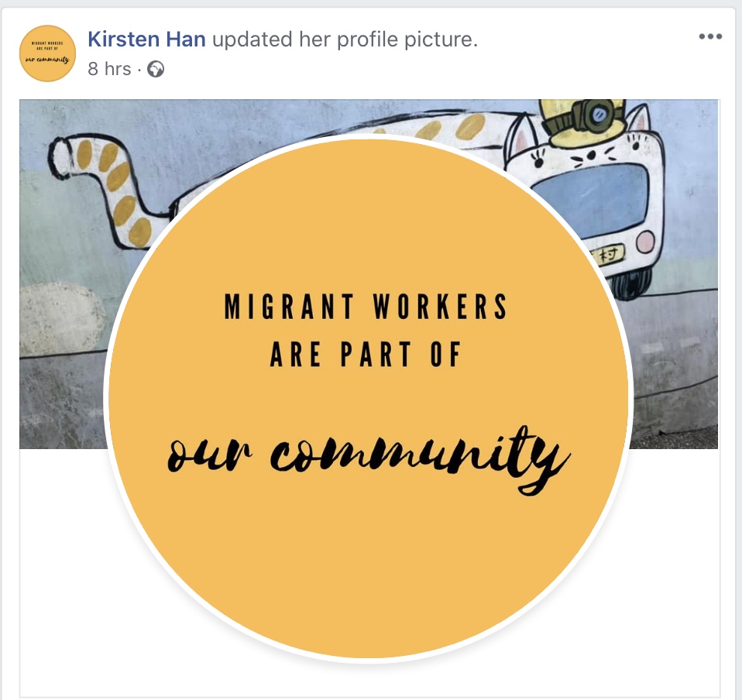Click the pink round headlight on bus

tap(644, 242)
